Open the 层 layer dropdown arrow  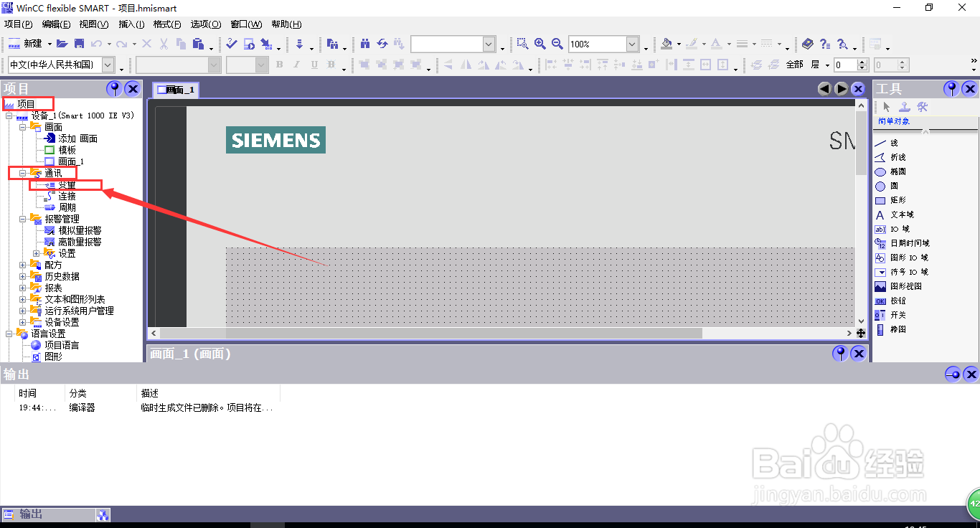pyautogui.click(x=828, y=65)
